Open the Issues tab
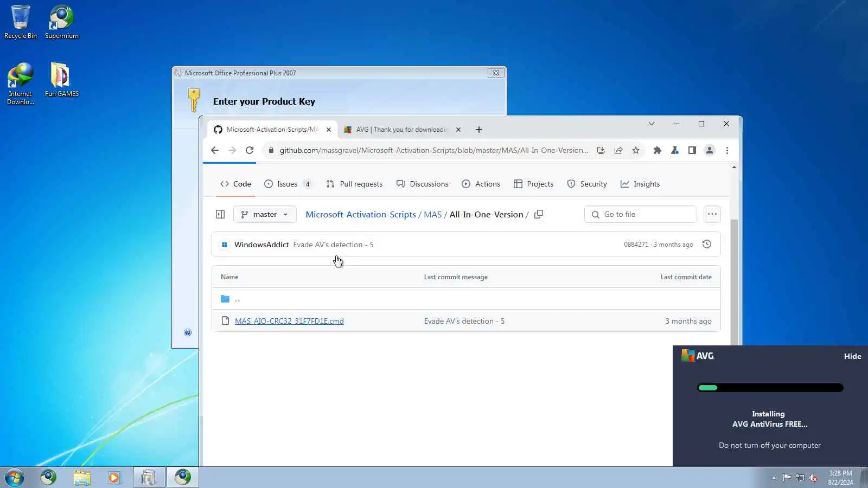This screenshot has width=868, height=488. tap(288, 184)
